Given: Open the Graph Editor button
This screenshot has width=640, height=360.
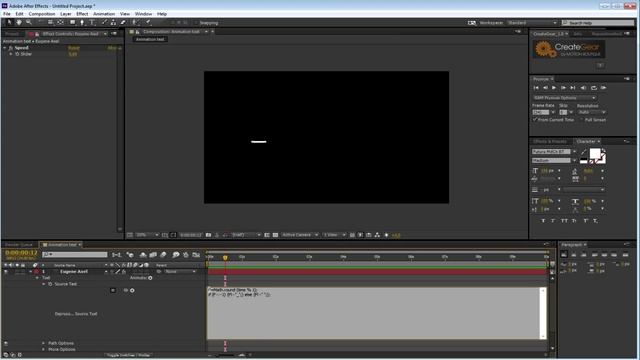Looking at the screenshot, I should pyautogui.click(x=196, y=255).
